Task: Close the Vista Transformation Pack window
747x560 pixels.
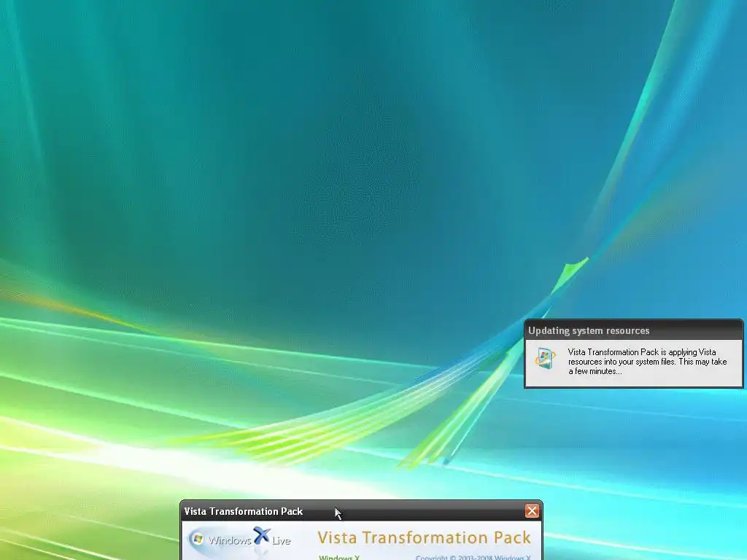Action: coord(532,511)
